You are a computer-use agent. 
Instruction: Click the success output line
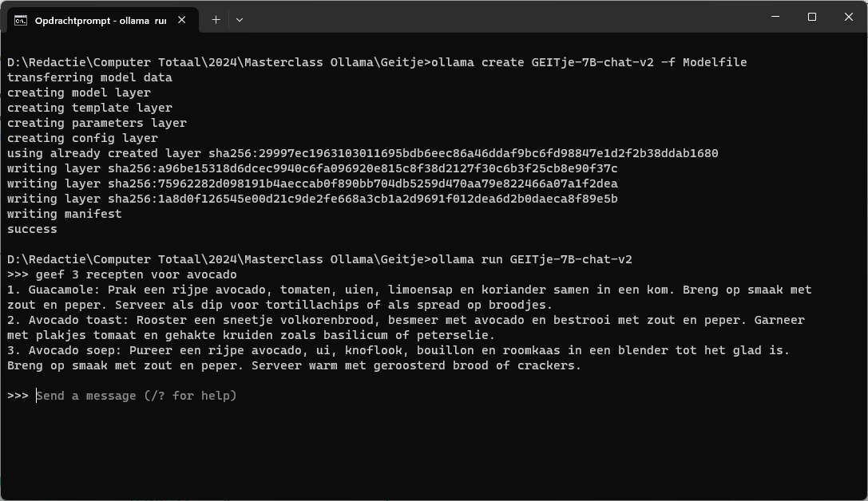tap(32, 229)
